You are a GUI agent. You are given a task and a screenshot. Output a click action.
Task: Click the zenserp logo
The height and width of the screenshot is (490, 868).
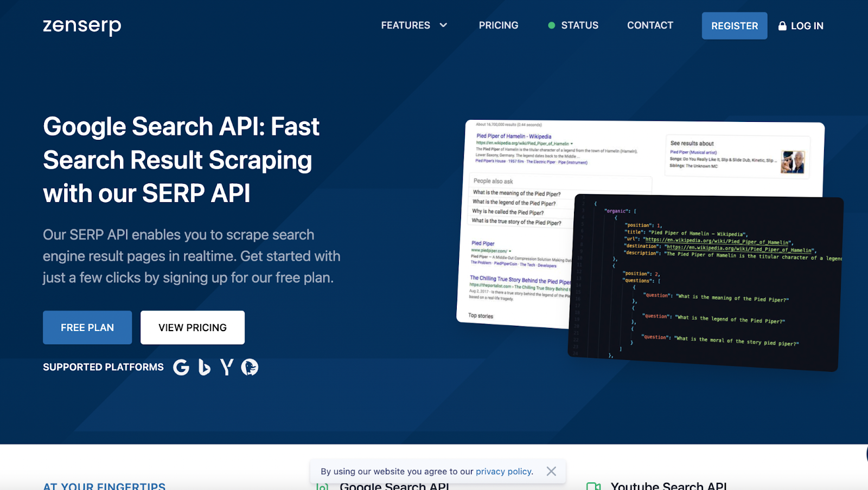[x=82, y=26]
